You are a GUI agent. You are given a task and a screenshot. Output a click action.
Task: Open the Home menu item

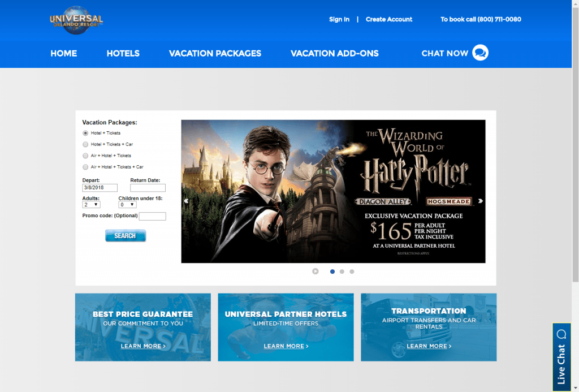tap(64, 54)
